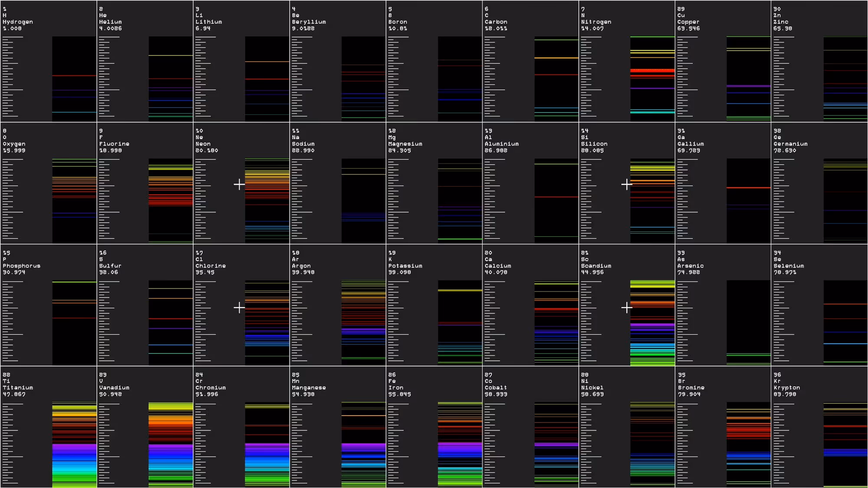868x488 pixels.
Task: Click the plus marker on Neon's tile
Action: pos(239,184)
